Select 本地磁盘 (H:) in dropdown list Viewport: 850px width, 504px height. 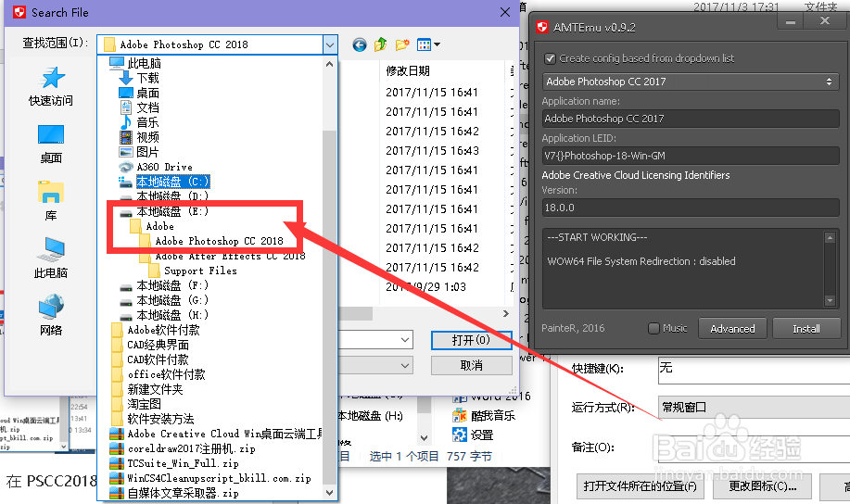(164, 315)
